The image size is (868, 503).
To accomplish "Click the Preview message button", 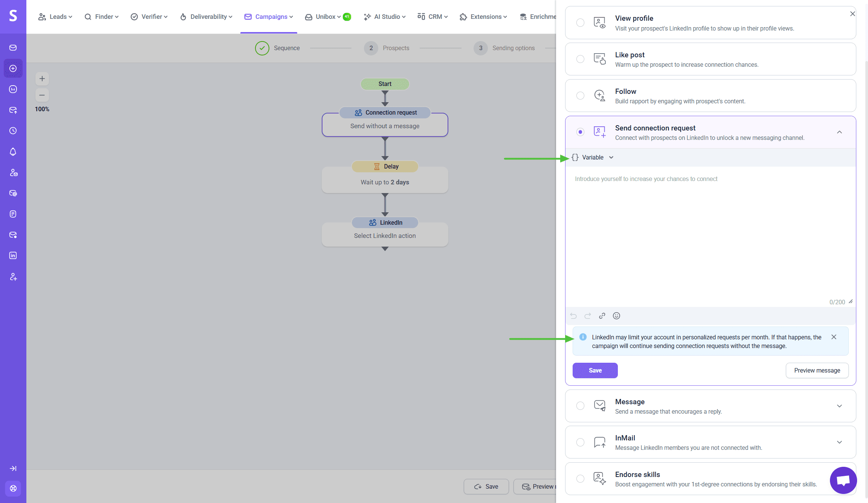I will [817, 370].
